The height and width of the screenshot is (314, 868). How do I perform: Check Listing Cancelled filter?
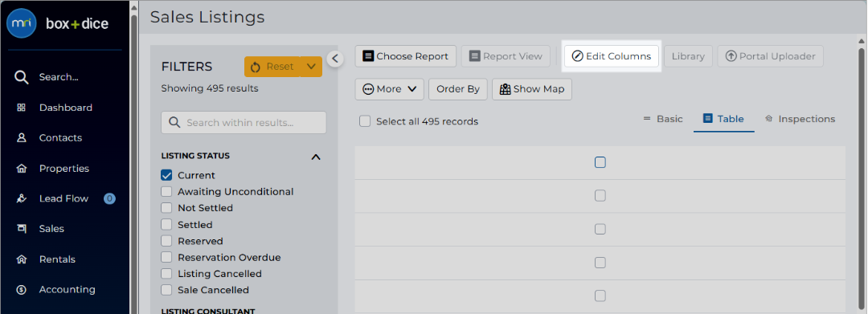click(166, 274)
